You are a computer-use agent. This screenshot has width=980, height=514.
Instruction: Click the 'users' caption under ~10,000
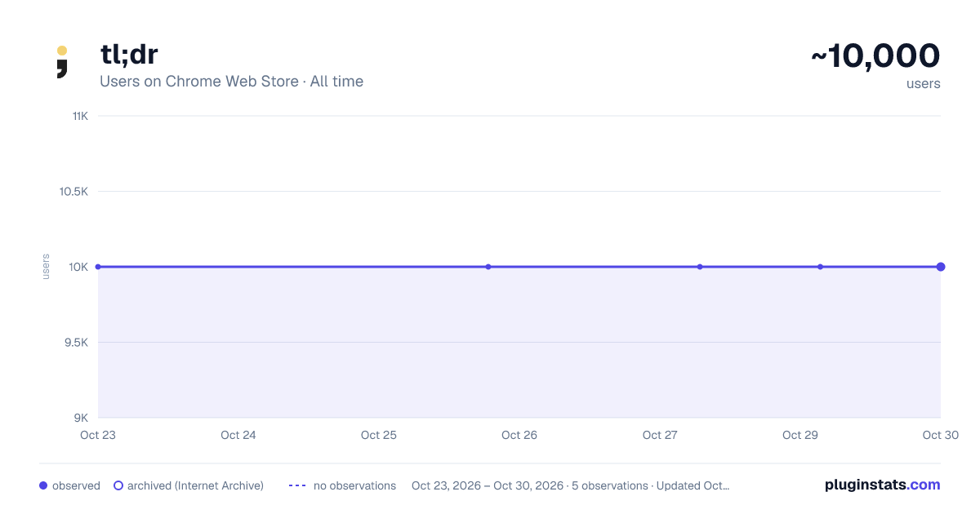coord(924,84)
